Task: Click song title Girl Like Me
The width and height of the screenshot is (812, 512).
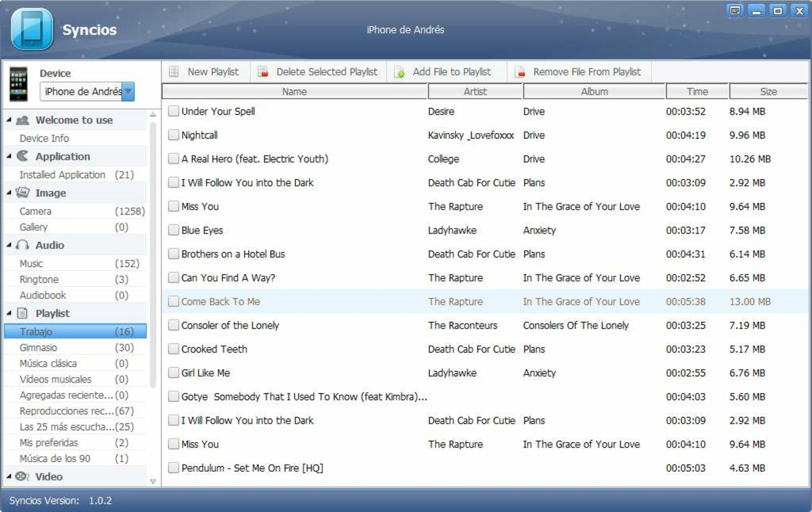Action: click(206, 373)
